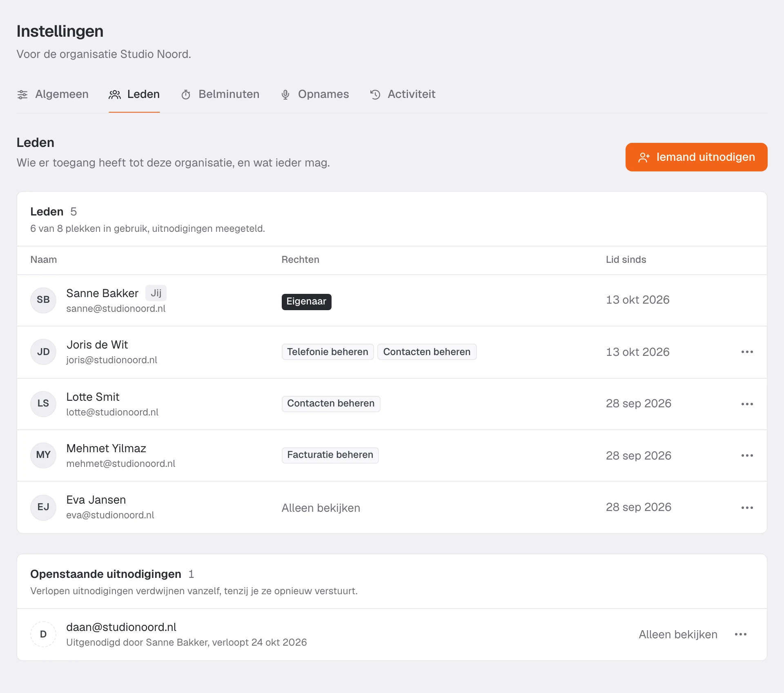Click the stopwatch icon beside Belminuten
This screenshot has height=693, width=784.
click(x=186, y=95)
